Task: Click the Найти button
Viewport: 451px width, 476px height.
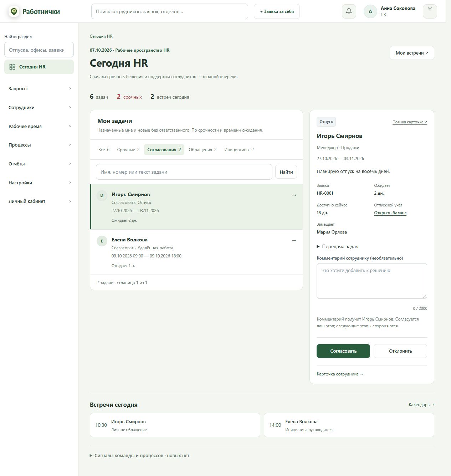Action: [x=286, y=172]
